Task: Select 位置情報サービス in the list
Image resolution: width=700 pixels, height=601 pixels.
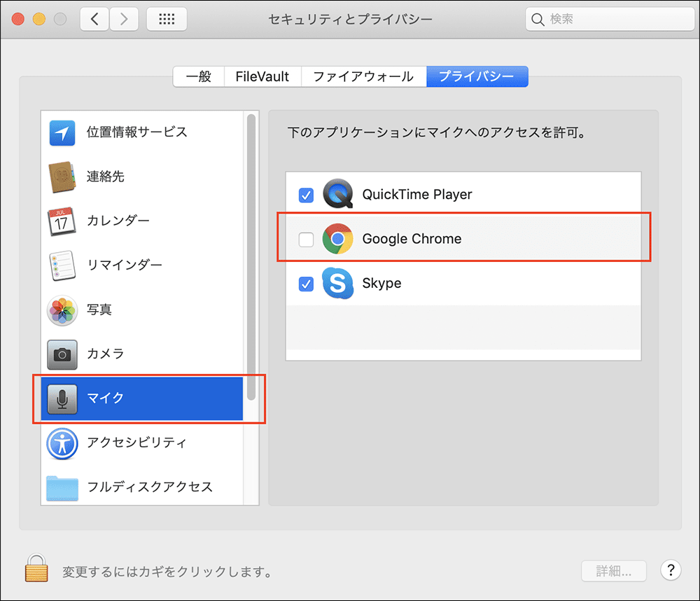Action: coord(142,132)
